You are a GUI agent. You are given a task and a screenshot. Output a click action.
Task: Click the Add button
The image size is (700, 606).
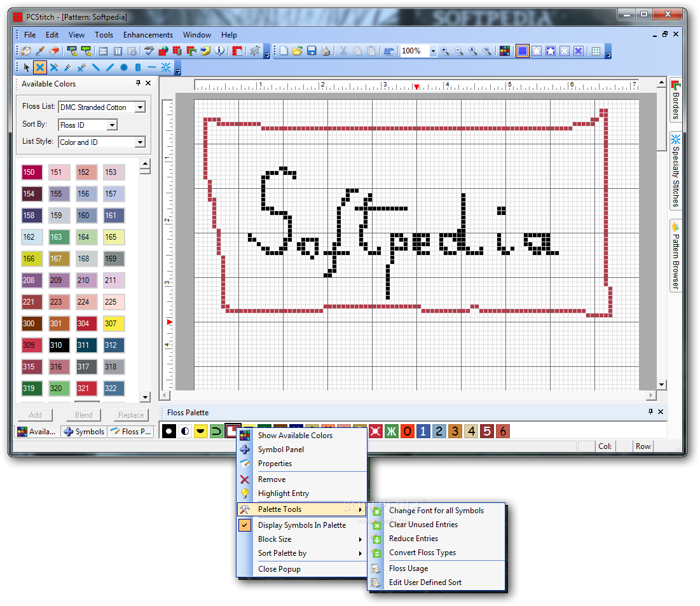(35, 415)
